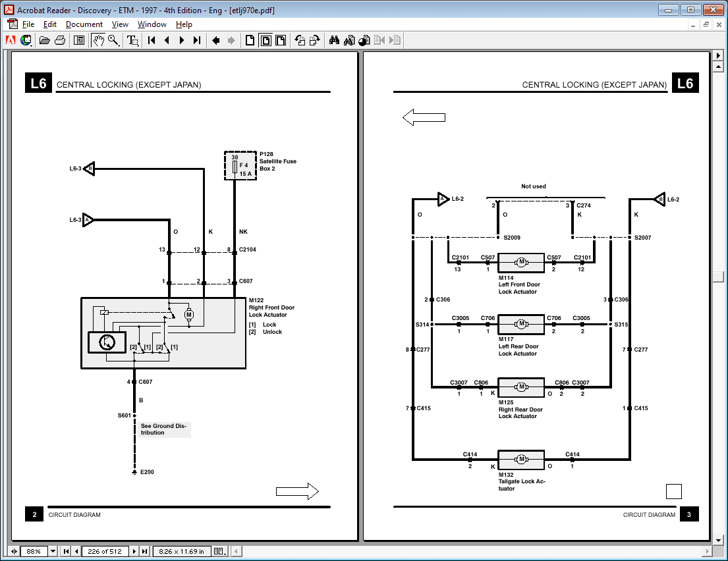Open the View menu

pyautogui.click(x=120, y=24)
